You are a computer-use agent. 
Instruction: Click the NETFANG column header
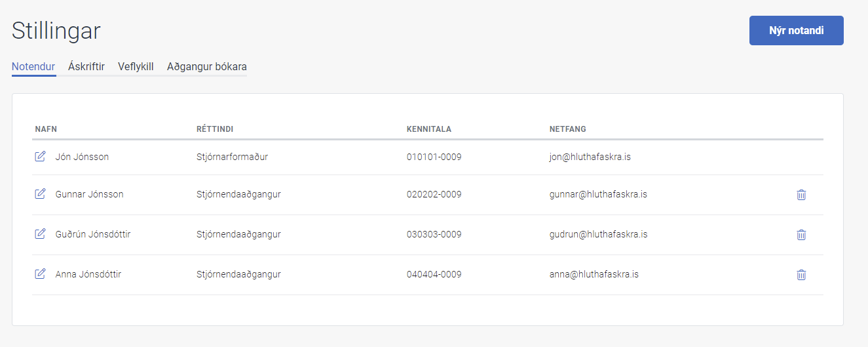(x=568, y=129)
